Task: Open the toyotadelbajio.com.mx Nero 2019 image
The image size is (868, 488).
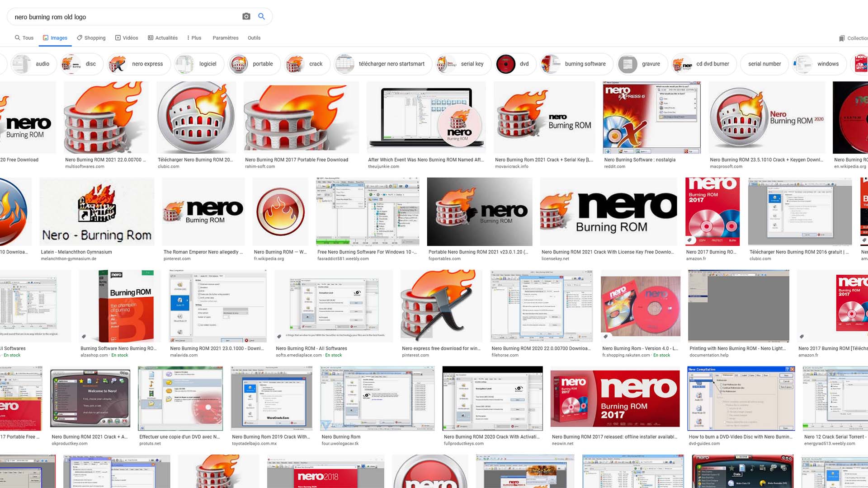Action: (x=272, y=398)
